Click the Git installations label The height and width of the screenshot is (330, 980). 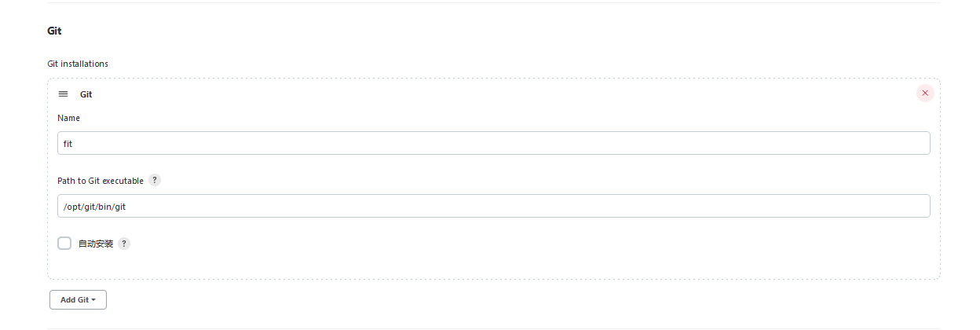tap(78, 64)
